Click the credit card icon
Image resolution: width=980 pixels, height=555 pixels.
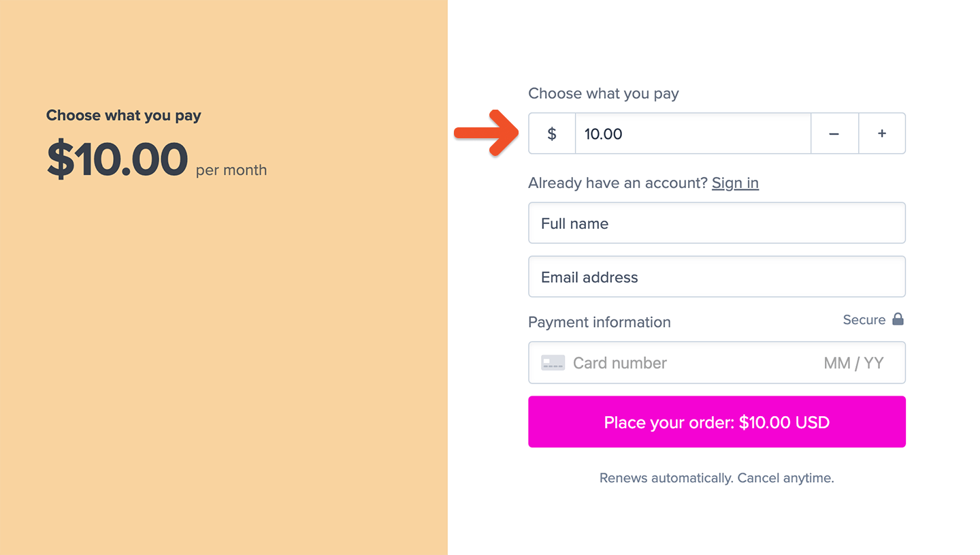pyautogui.click(x=553, y=363)
